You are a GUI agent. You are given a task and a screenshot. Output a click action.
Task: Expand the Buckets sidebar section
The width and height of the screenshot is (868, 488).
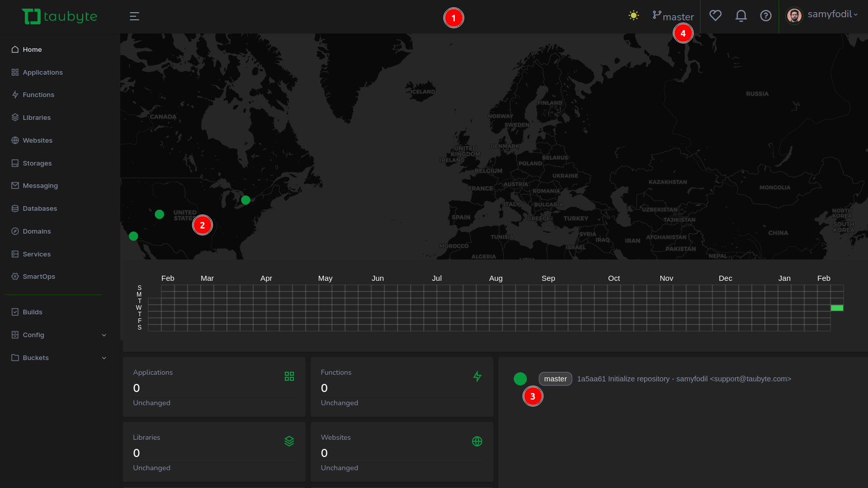59,358
